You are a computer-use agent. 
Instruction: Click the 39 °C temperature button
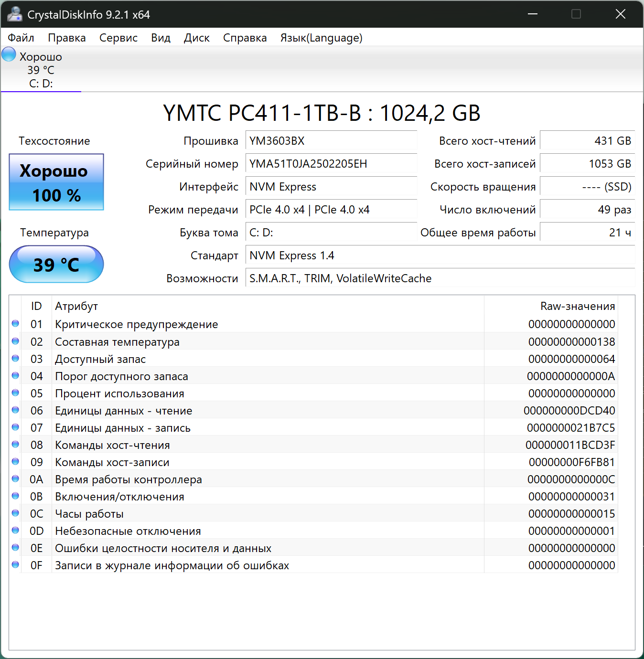[x=56, y=264]
